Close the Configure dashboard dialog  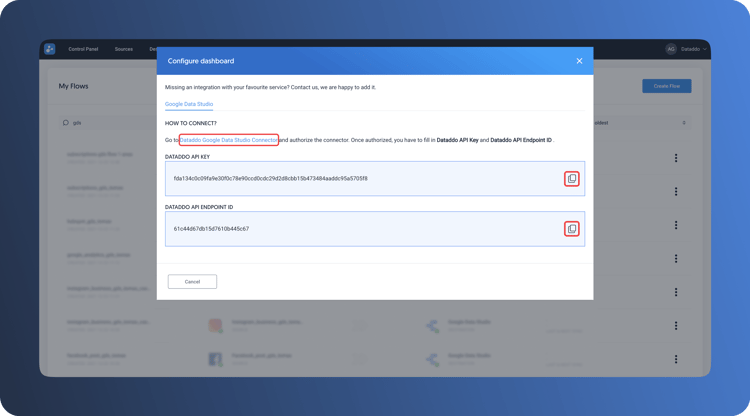click(579, 61)
